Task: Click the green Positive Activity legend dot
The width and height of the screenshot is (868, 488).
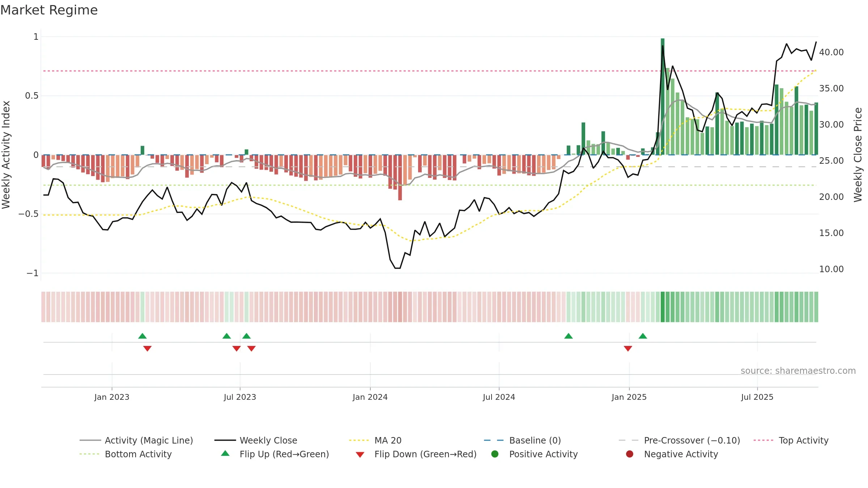Action: 495,454
